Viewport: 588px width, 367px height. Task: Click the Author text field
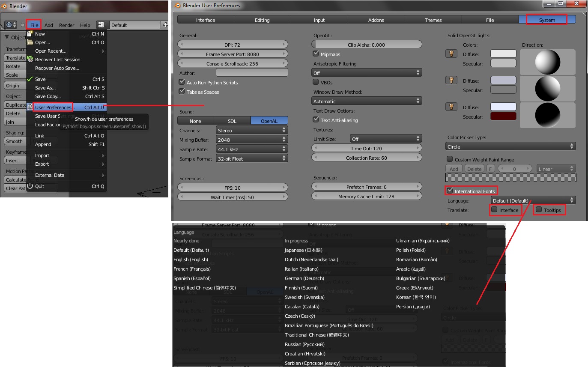coord(252,73)
